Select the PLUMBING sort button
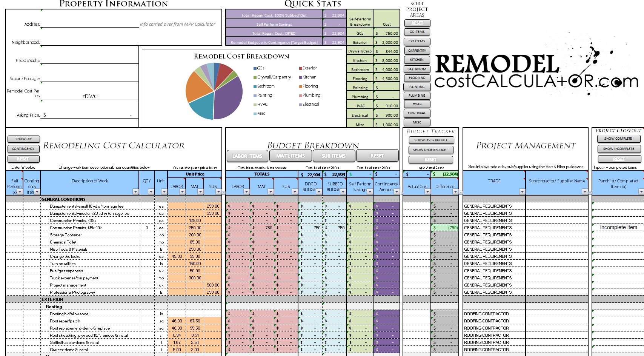The image size is (644, 356). (417, 96)
